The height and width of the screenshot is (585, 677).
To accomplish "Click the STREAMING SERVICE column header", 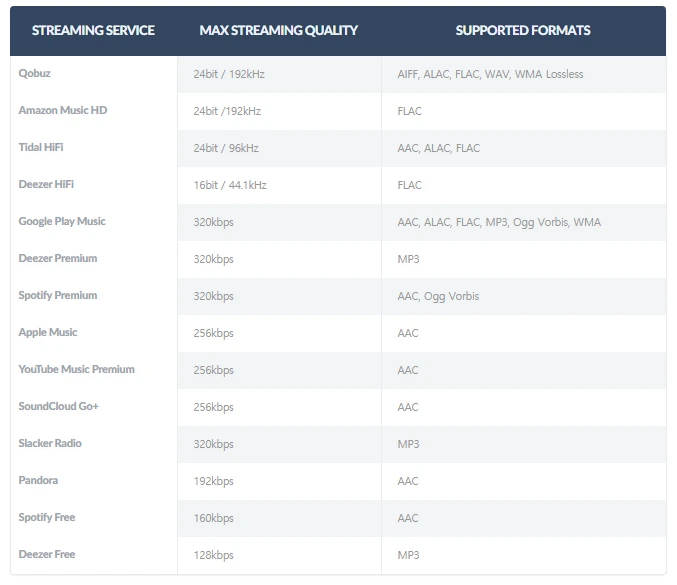I will (93, 30).
